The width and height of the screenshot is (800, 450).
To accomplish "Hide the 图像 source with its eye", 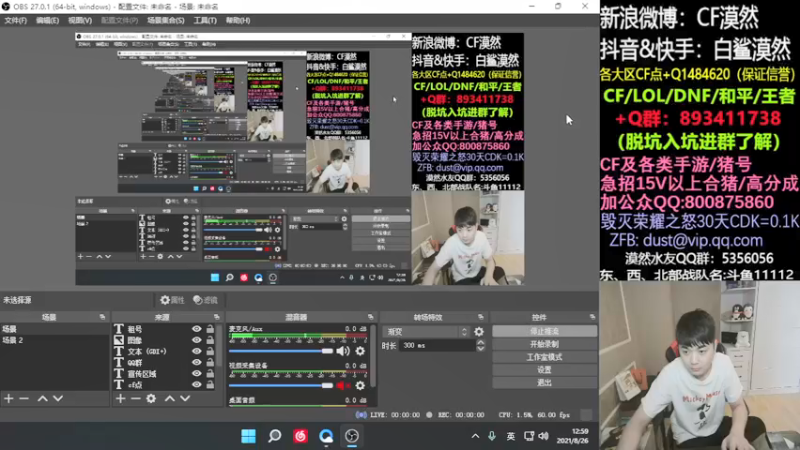I will (196, 340).
